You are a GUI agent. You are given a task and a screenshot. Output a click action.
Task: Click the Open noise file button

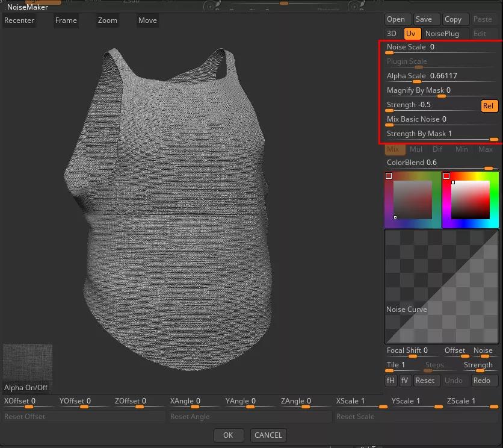coord(395,20)
